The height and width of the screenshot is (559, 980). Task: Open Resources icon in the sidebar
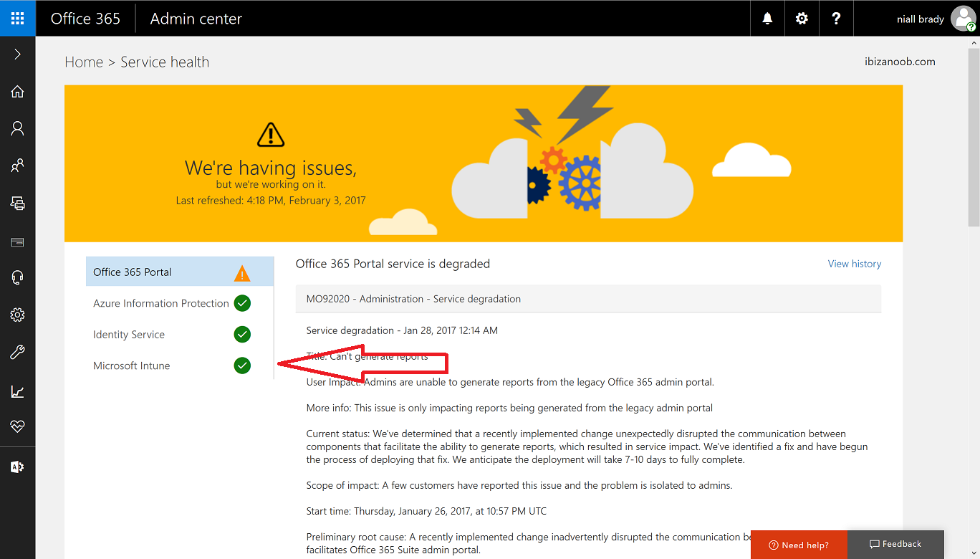(x=17, y=203)
